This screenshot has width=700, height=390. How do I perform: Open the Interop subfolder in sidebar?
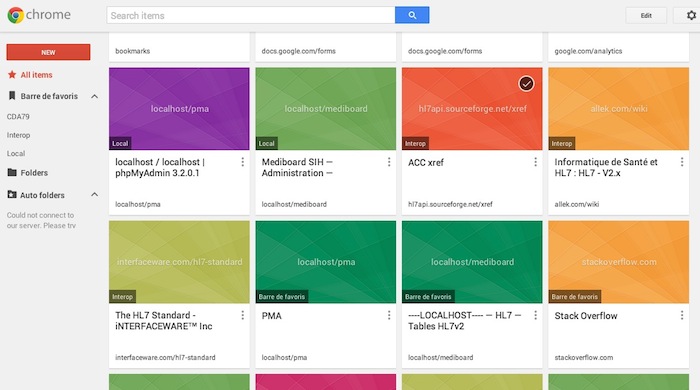[x=18, y=135]
